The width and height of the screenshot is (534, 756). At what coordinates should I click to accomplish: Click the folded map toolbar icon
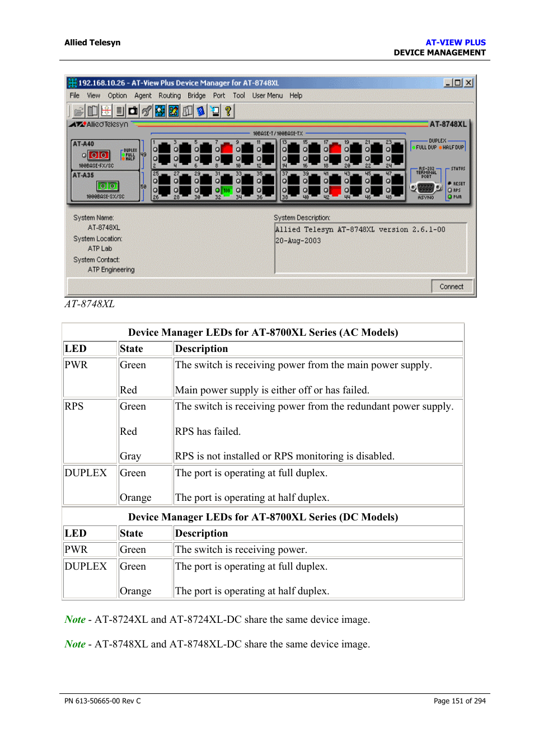(x=187, y=111)
